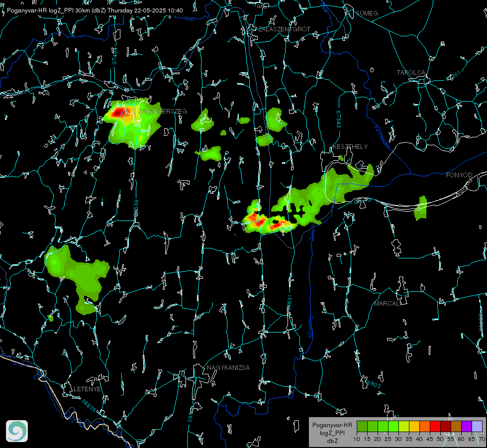Click the large green echo north of Letenye
The height and width of the screenshot is (448, 487).
coord(76,277)
